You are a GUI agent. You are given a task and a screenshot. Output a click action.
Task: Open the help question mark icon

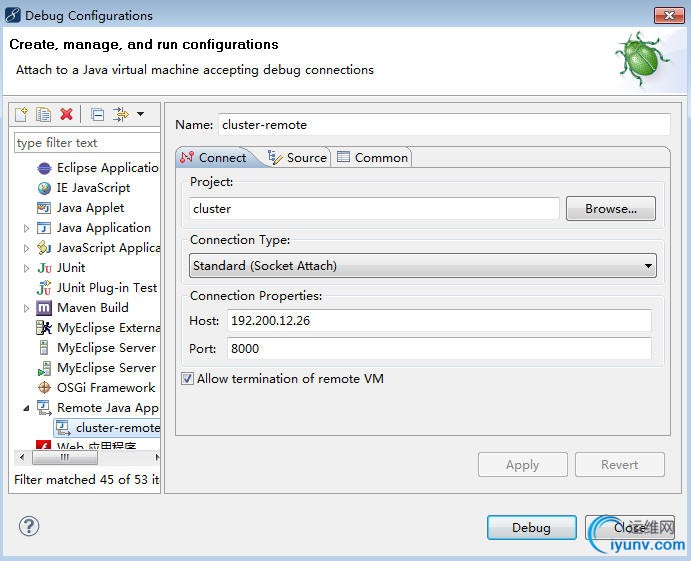[x=29, y=526]
